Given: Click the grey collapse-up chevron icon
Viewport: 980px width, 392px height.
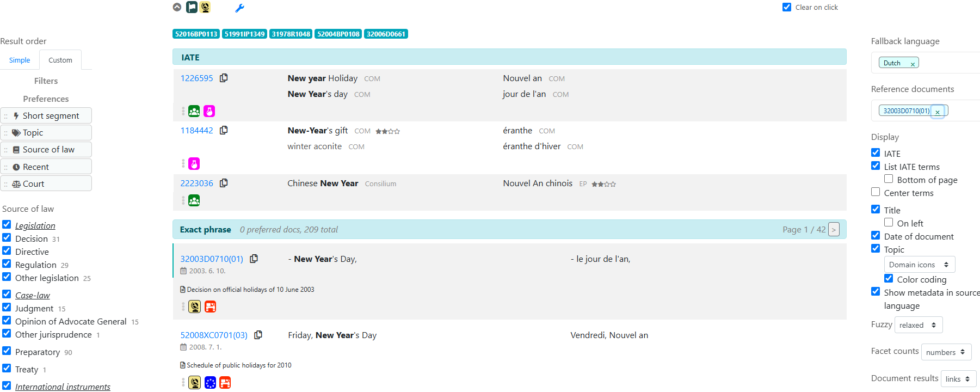Looking at the screenshot, I should point(177,7).
